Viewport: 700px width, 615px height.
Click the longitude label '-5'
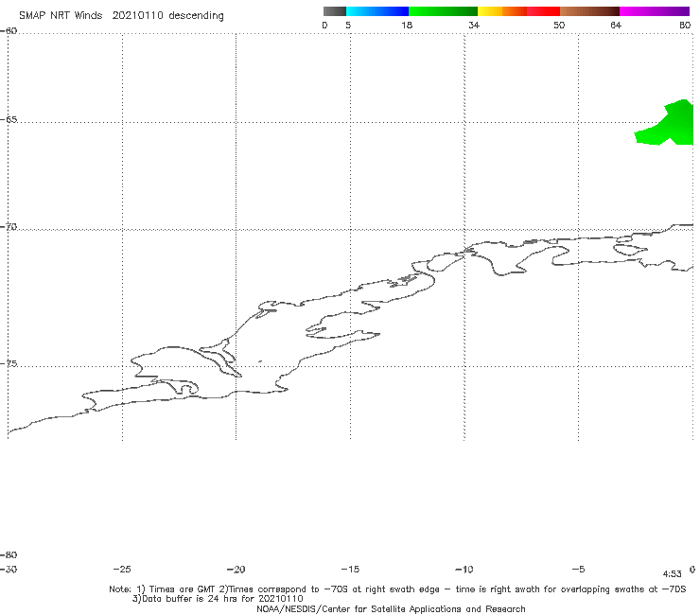click(578, 569)
